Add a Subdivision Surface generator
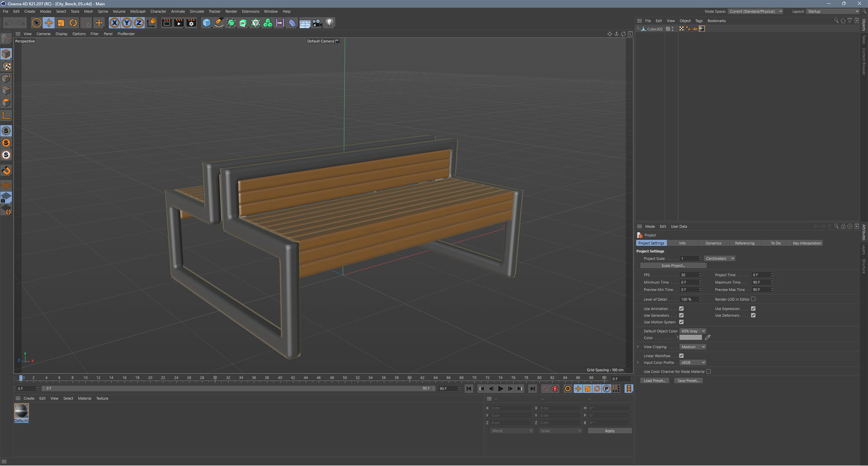This screenshot has width=868, height=466. 231,23
